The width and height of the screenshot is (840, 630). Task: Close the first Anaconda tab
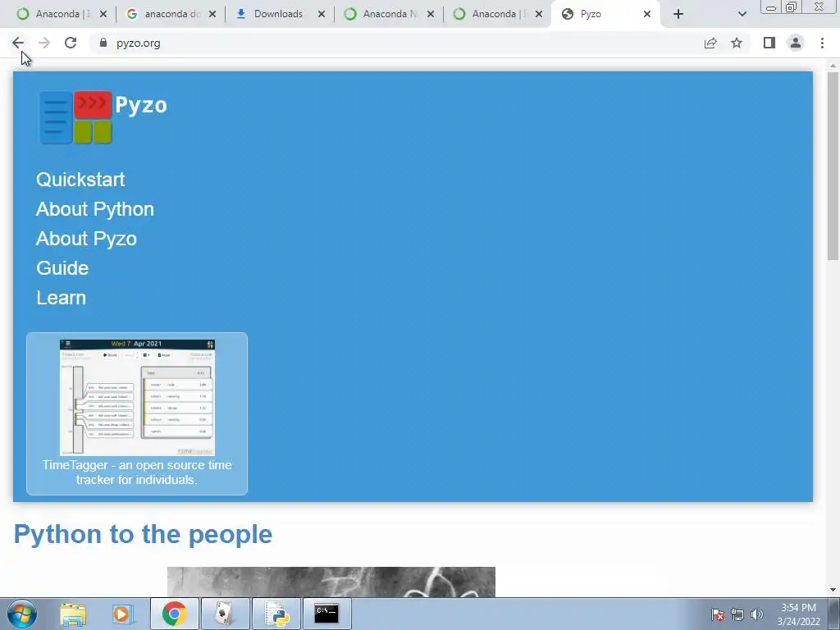tap(103, 14)
